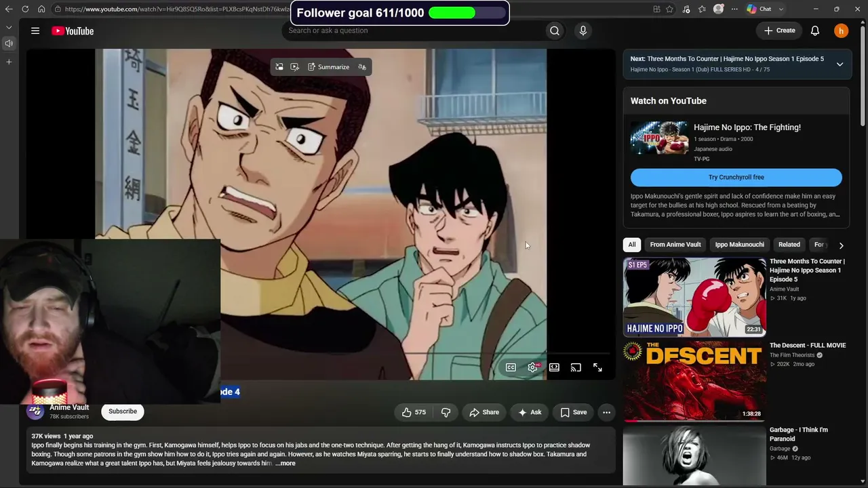Open the Season 1 Episode 5 thumbnail
The height and width of the screenshot is (488, 868).
coord(694,297)
